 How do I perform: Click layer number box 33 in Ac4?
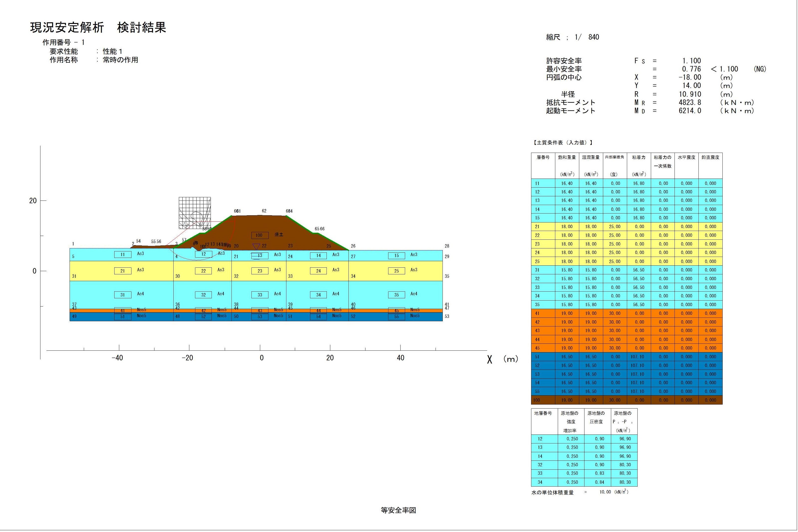[x=259, y=295]
